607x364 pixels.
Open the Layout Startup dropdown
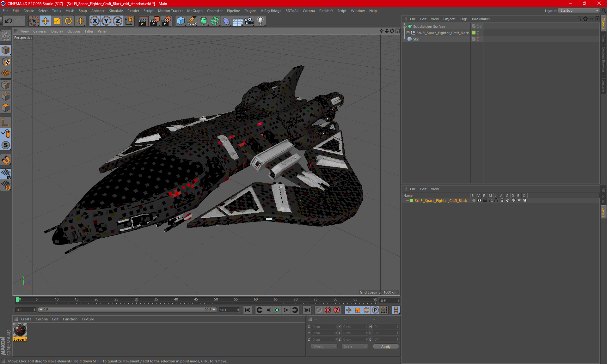(579, 10)
